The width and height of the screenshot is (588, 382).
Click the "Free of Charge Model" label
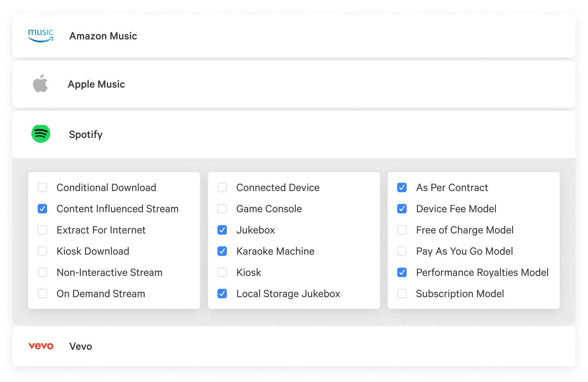(x=465, y=230)
